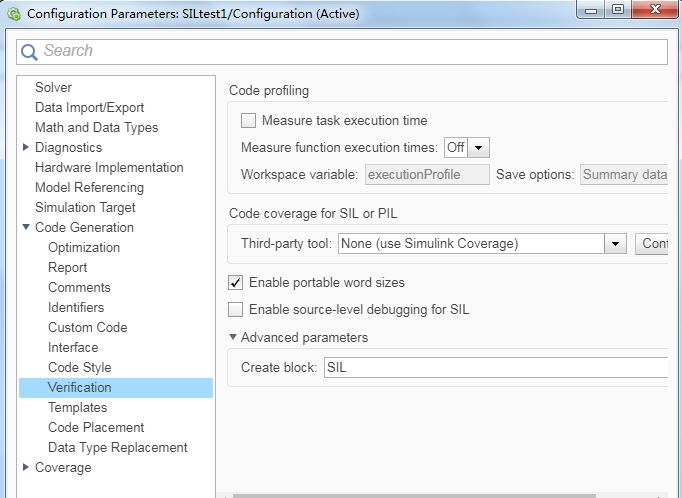
Task: Open the Comments pane
Action: 79,287
